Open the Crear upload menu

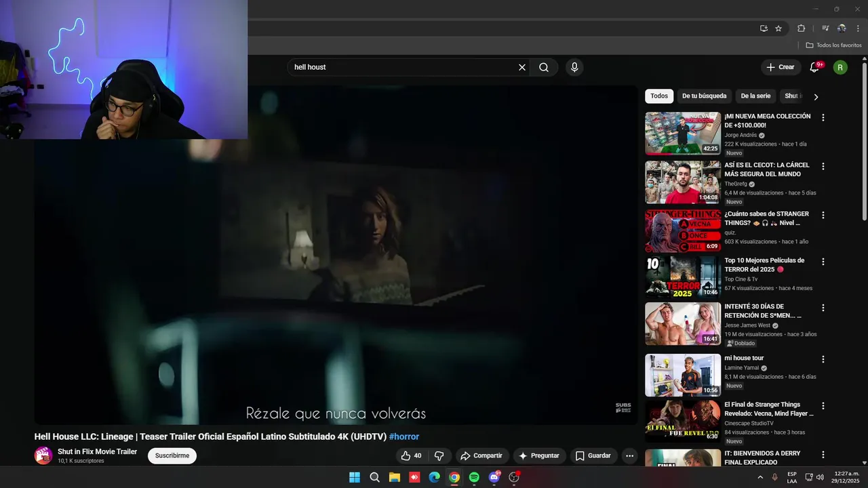(780, 67)
